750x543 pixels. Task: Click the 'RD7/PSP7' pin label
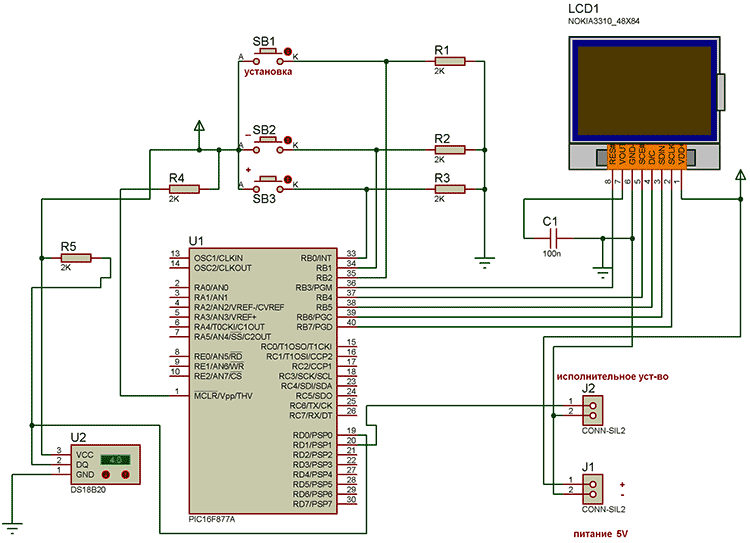pos(312,504)
